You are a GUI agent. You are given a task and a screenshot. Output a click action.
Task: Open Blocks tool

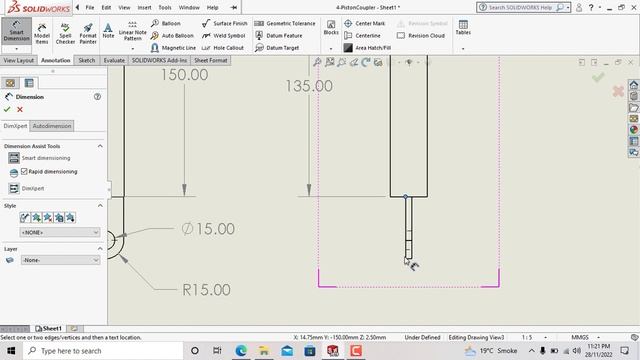click(331, 28)
